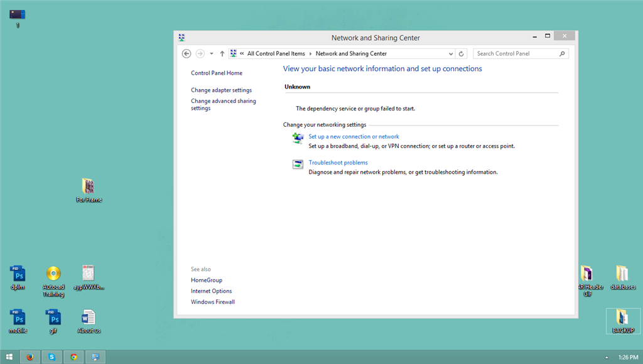Select the 'Unknown' network label
This screenshot has height=364, width=643.
coord(297,87)
